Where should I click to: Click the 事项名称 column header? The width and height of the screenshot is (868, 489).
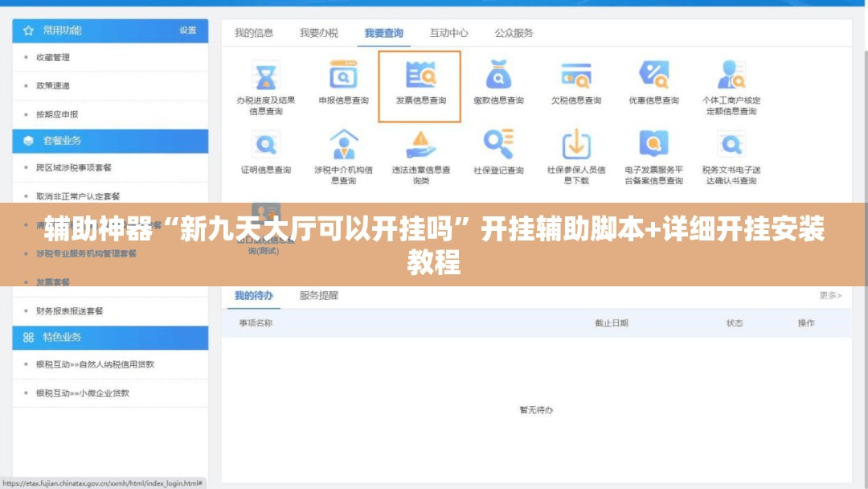(256, 323)
